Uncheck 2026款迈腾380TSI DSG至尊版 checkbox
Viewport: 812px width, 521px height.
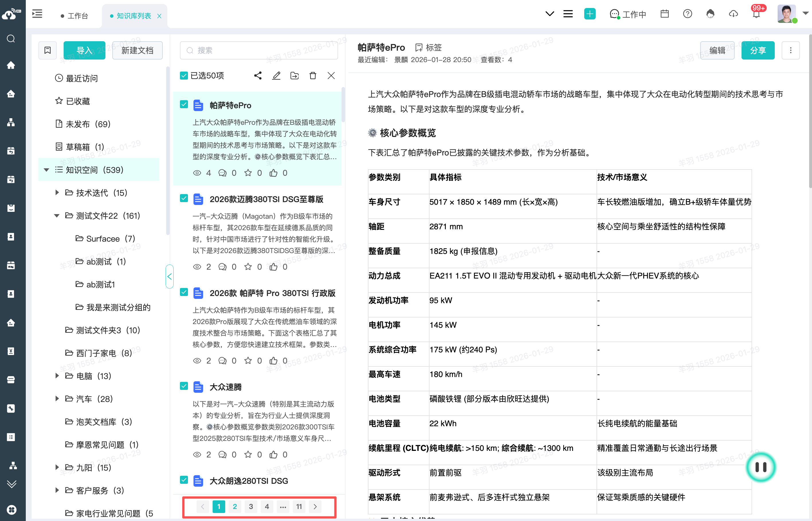tap(184, 198)
